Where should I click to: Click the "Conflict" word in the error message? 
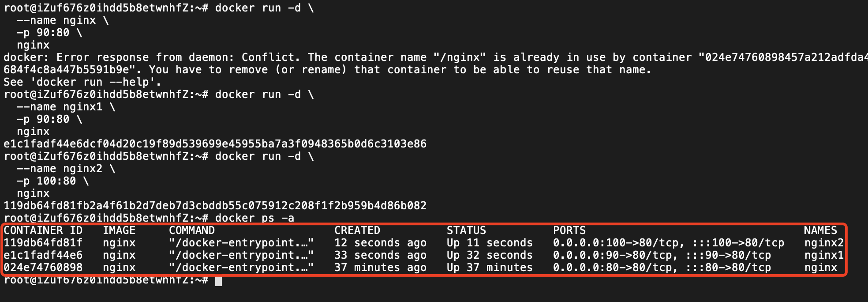pos(270,57)
